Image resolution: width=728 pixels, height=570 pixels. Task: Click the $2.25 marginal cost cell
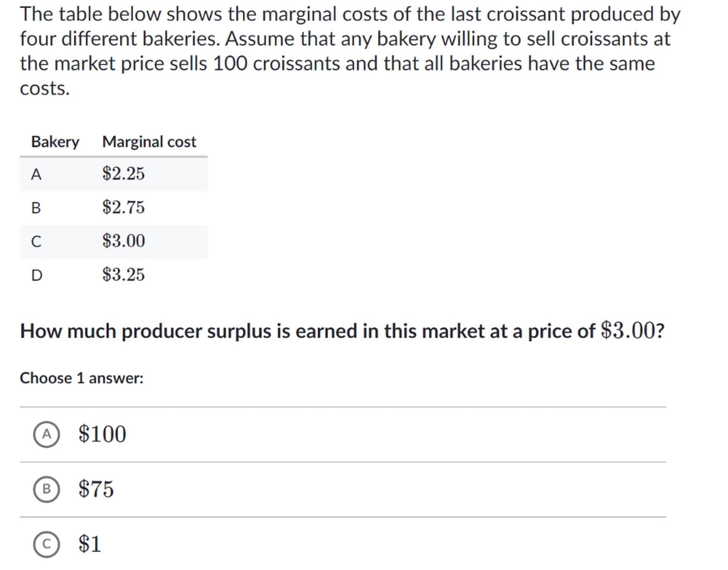point(123,174)
